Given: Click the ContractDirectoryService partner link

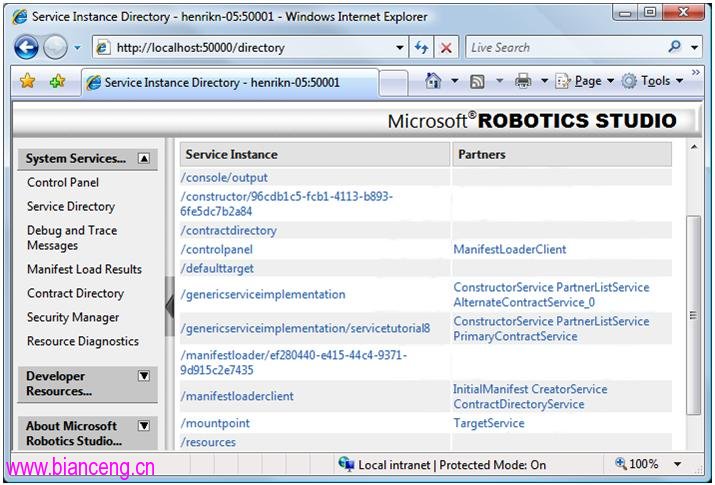Looking at the screenshot, I should 519,404.
